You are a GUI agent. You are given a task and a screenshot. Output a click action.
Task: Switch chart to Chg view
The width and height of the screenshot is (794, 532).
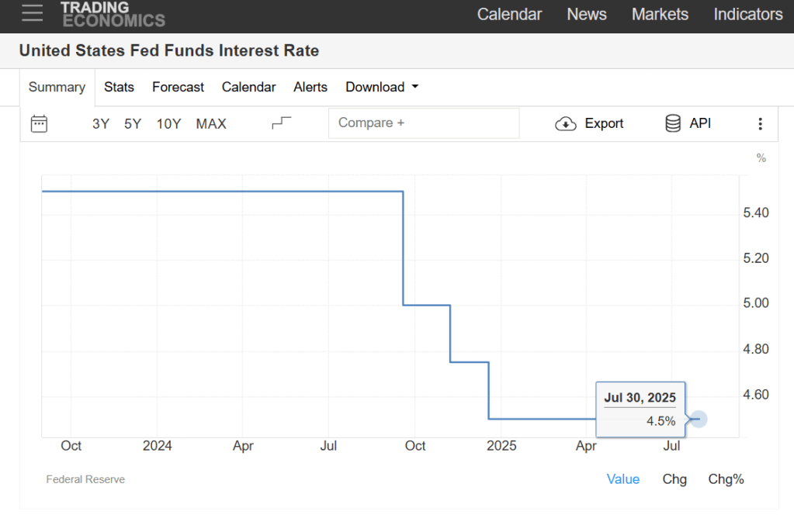(674, 479)
